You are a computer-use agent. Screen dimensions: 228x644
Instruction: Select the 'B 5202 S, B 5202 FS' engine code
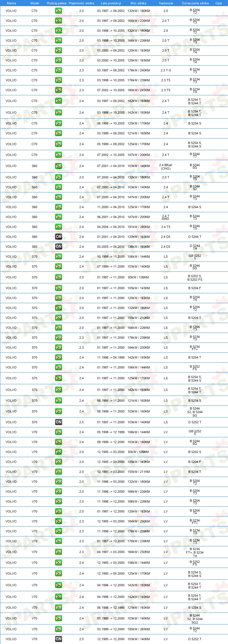coord(195,278)
